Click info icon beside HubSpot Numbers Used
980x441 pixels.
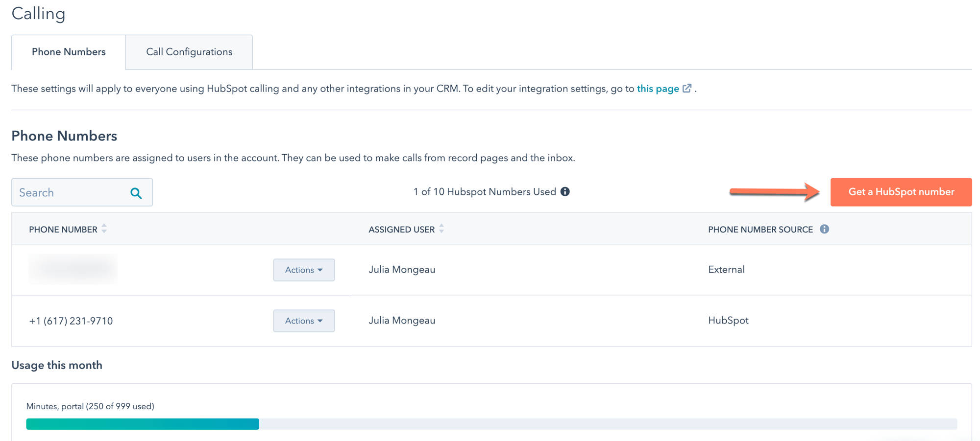[x=565, y=192]
